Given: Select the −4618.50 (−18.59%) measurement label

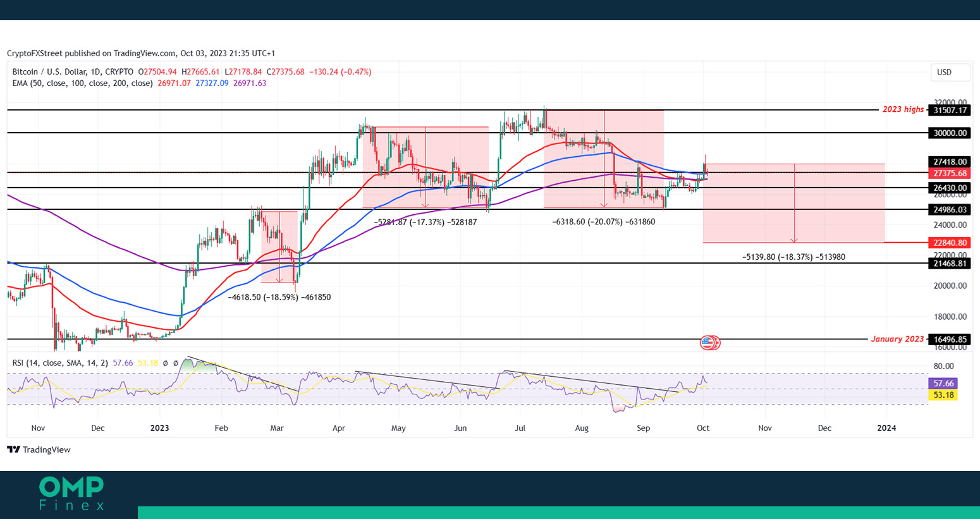Looking at the screenshot, I should (279, 297).
